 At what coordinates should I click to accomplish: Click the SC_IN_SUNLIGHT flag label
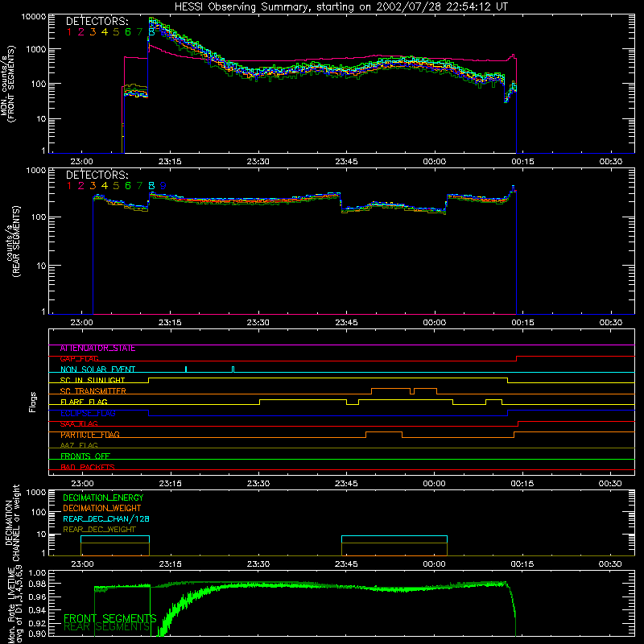(93, 380)
